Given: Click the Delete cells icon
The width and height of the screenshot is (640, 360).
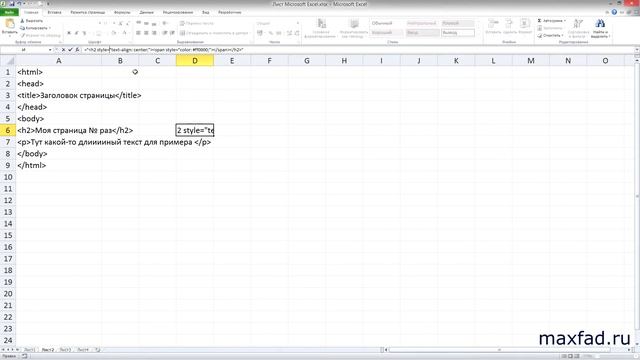Looking at the screenshot, I should click(x=509, y=23).
